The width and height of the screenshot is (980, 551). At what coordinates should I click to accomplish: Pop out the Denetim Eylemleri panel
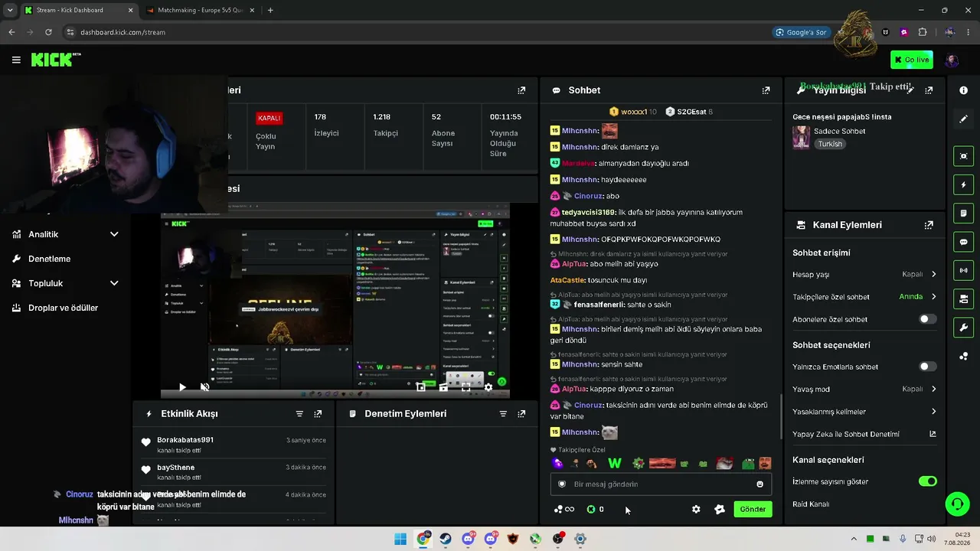pos(521,414)
